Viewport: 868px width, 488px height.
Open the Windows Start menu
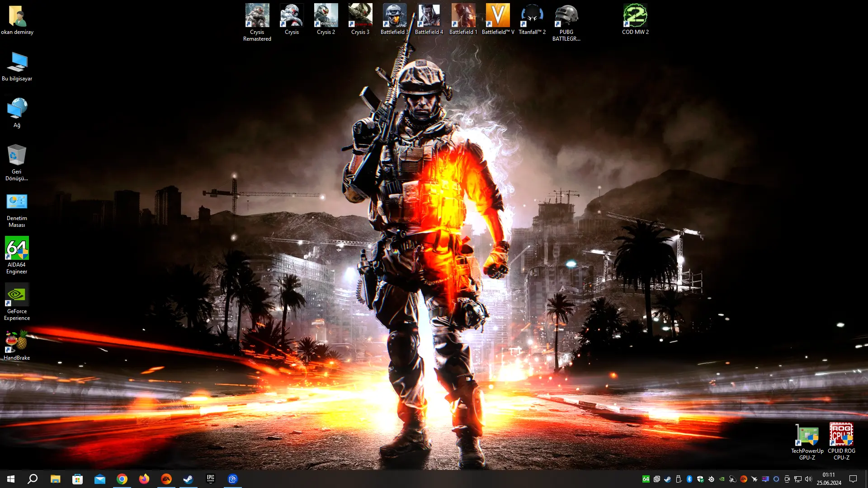[x=11, y=479]
